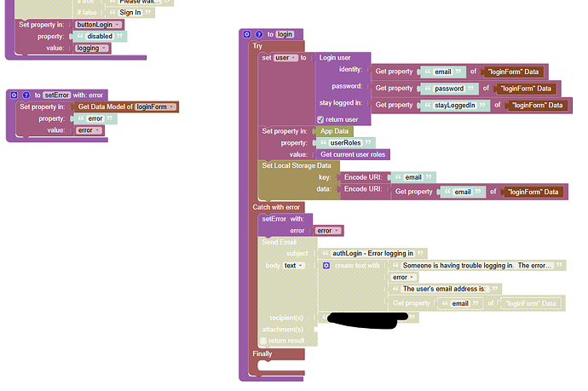Click the question mark icon on setError function

[x=26, y=95]
